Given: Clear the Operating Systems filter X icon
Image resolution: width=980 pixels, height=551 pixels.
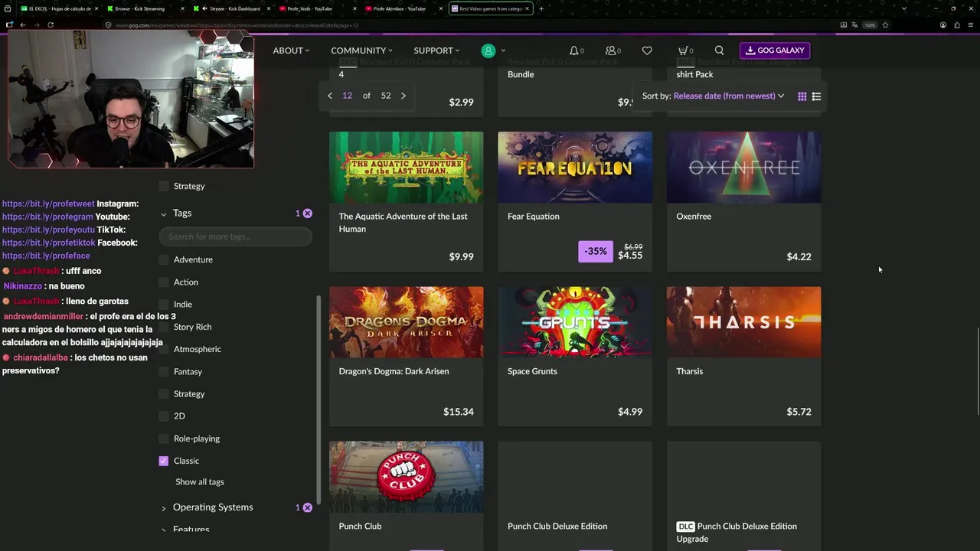Looking at the screenshot, I should point(307,507).
